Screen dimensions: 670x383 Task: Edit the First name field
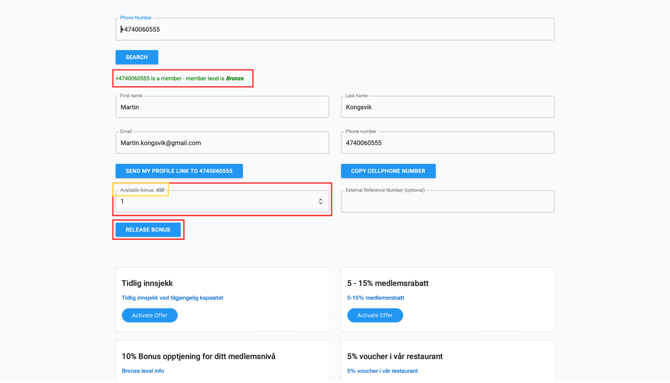coord(222,107)
